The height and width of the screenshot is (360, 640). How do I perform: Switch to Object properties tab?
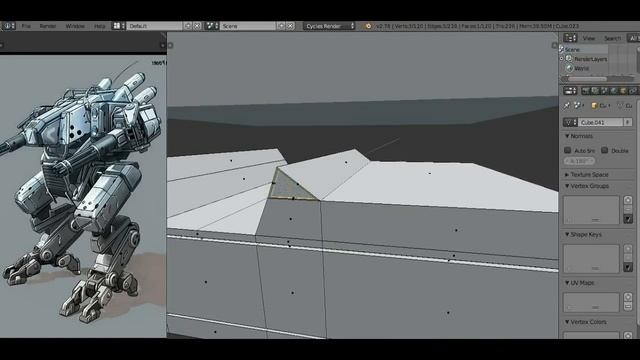(x=623, y=91)
